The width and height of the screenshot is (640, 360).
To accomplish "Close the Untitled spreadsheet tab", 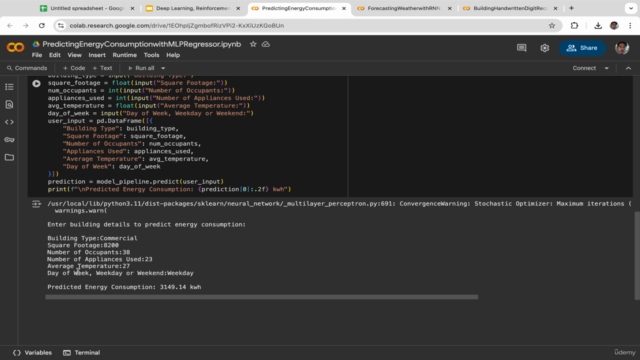I will click(x=132, y=8).
